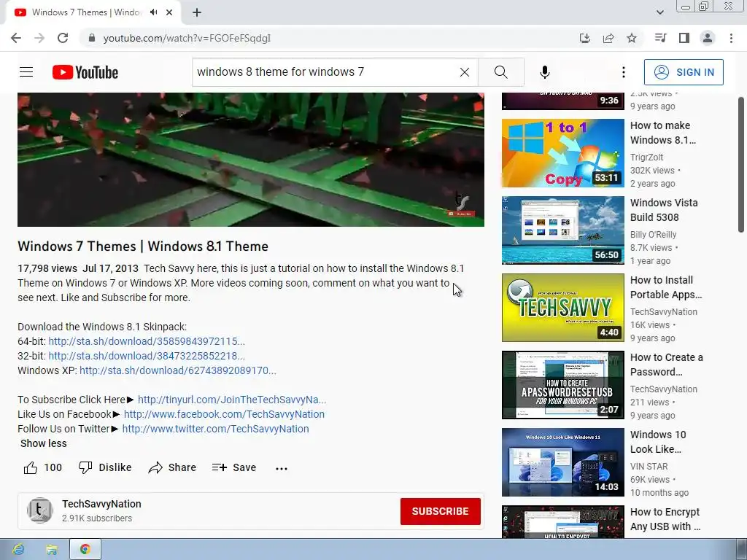The image size is (747, 560).
Task: Click the video player area
Action: 251,160
